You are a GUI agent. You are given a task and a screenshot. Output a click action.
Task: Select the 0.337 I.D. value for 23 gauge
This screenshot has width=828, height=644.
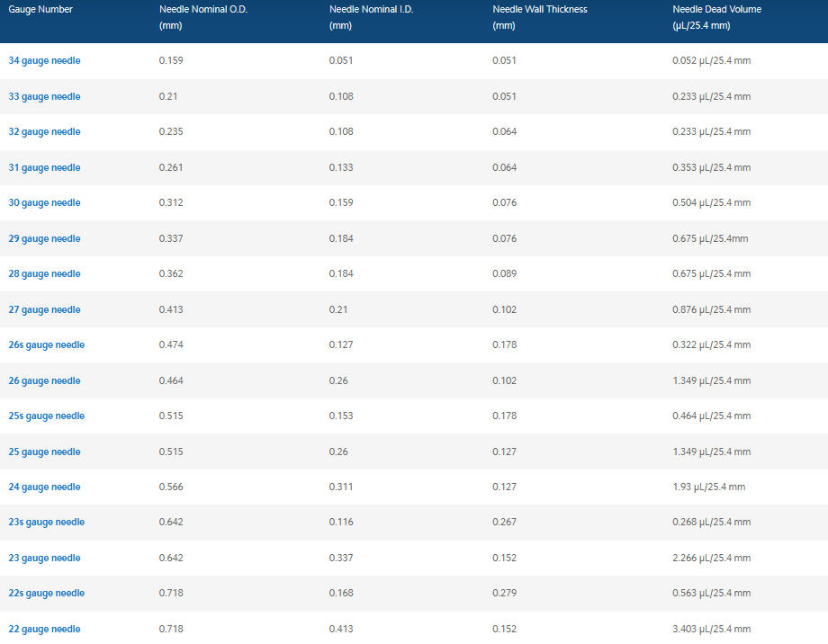click(341, 558)
